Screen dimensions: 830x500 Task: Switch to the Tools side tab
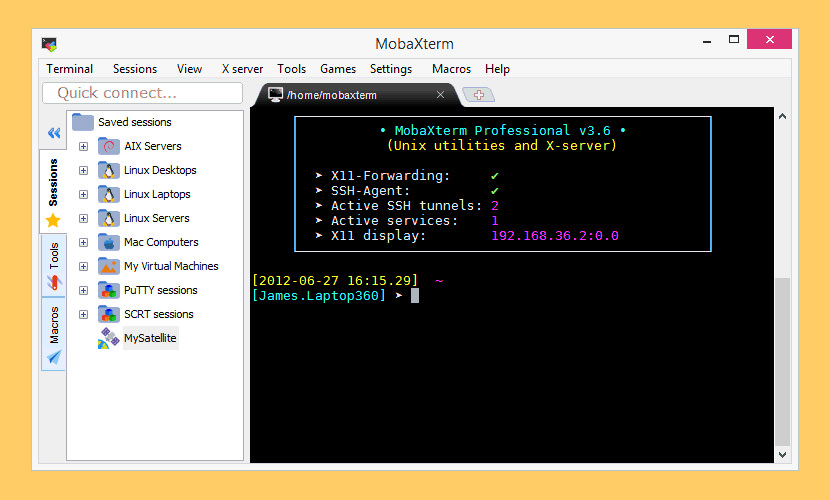[x=53, y=266]
